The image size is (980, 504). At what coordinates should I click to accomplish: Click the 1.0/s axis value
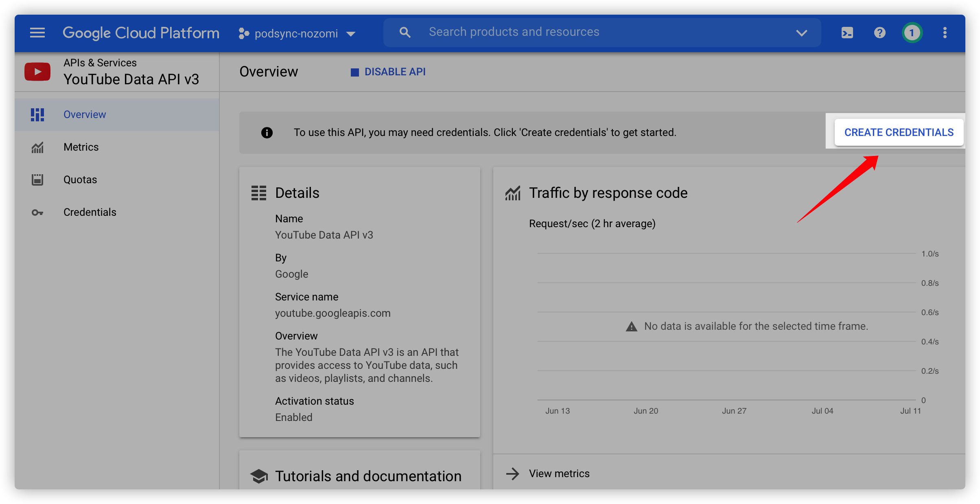coord(930,254)
